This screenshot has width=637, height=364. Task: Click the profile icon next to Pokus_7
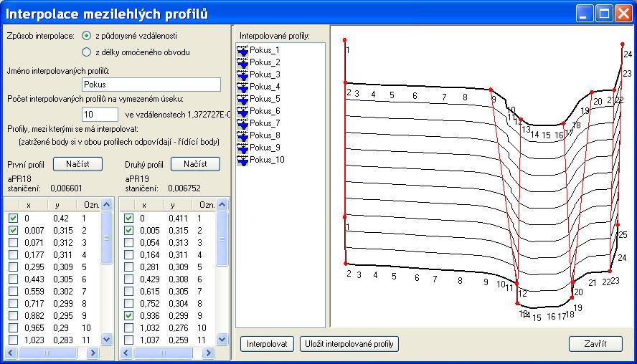click(x=242, y=123)
